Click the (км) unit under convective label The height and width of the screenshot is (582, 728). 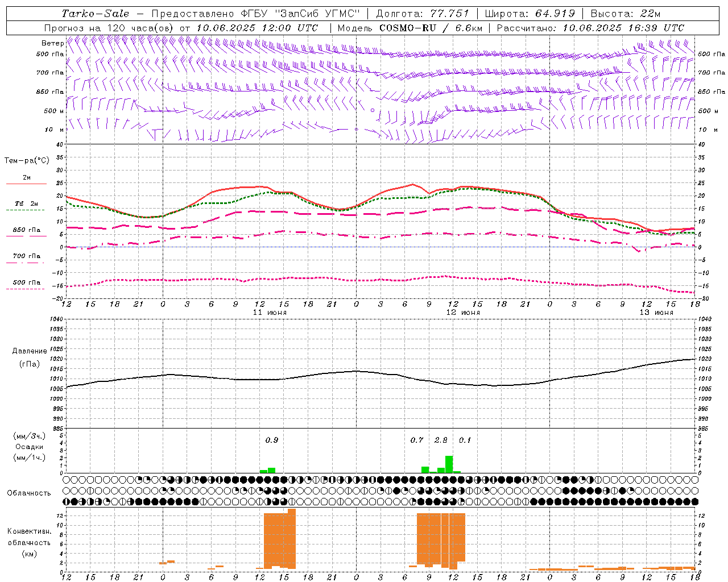(29, 554)
